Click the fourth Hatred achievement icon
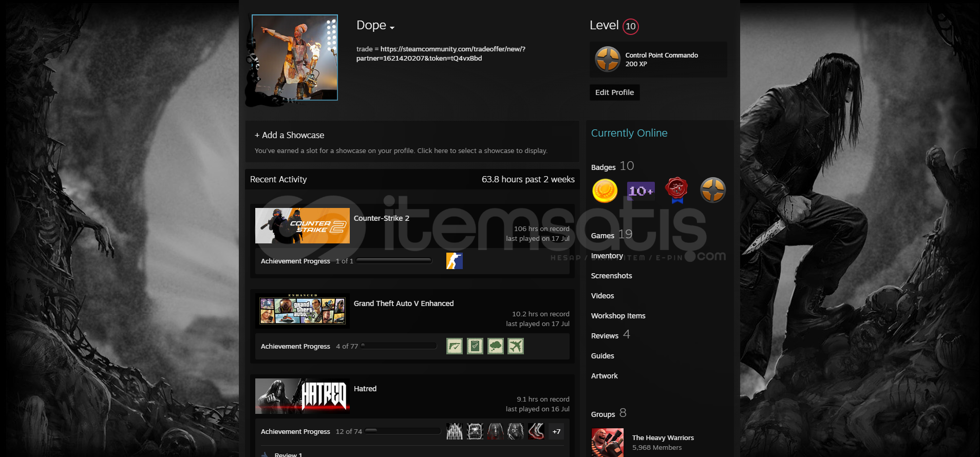 coord(516,431)
